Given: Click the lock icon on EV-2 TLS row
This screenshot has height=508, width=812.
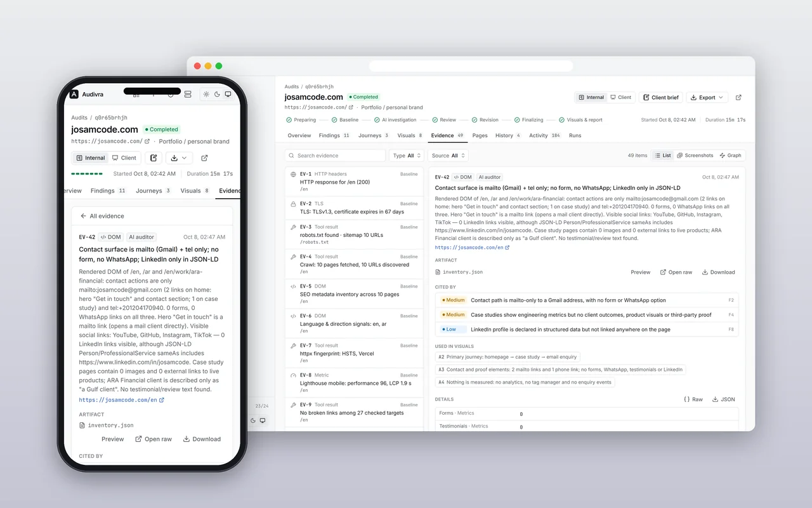Looking at the screenshot, I should pyautogui.click(x=293, y=204).
